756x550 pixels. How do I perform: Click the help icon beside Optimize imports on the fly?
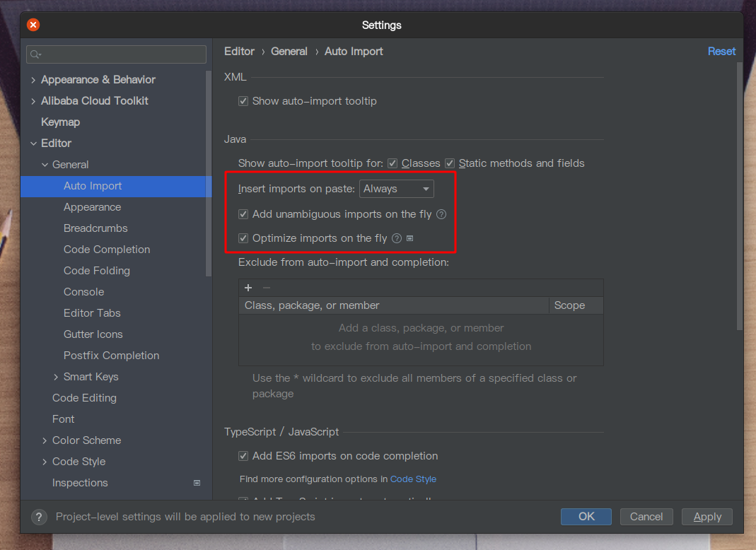click(x=397, y=239)
